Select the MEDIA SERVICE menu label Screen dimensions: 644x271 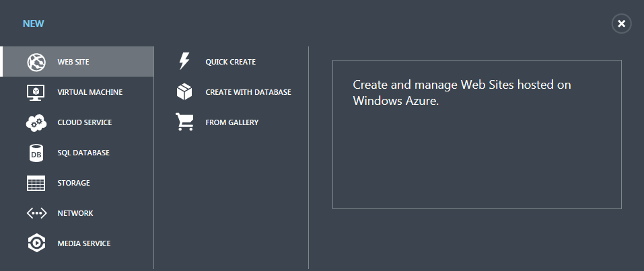(x=84, y=243)
